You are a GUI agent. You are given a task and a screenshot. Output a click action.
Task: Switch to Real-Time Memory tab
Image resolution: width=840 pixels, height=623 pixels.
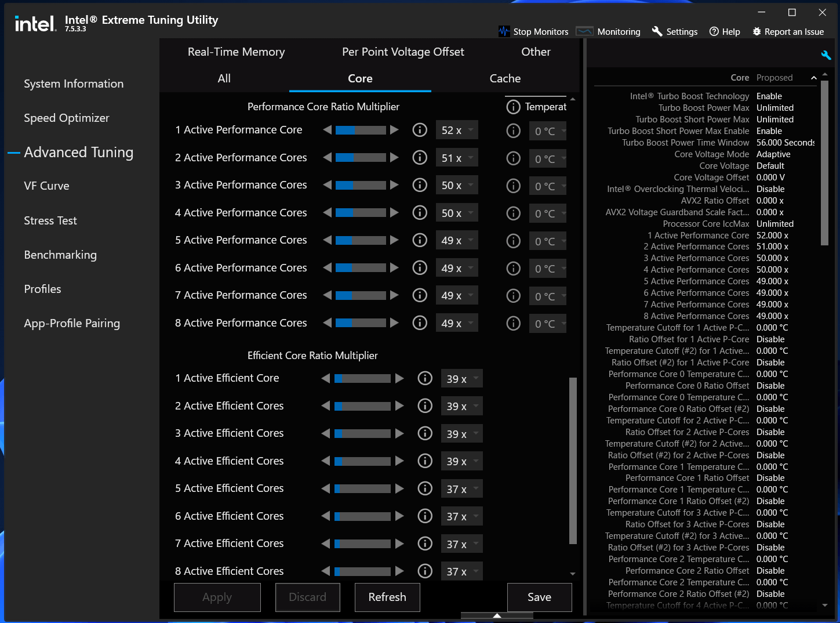click(236, 52)
